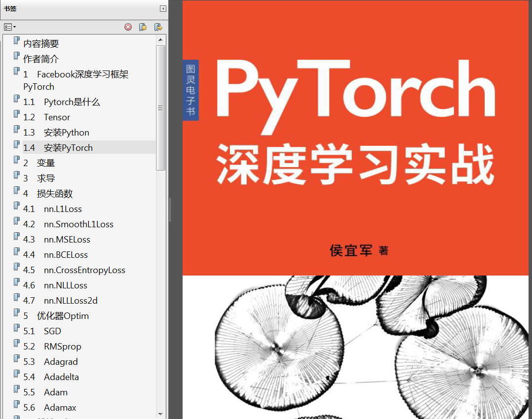Click author name 侯宜军 on cover
Image resolution: width=532 pixels, height=419 pixels.
click(351, 250)
